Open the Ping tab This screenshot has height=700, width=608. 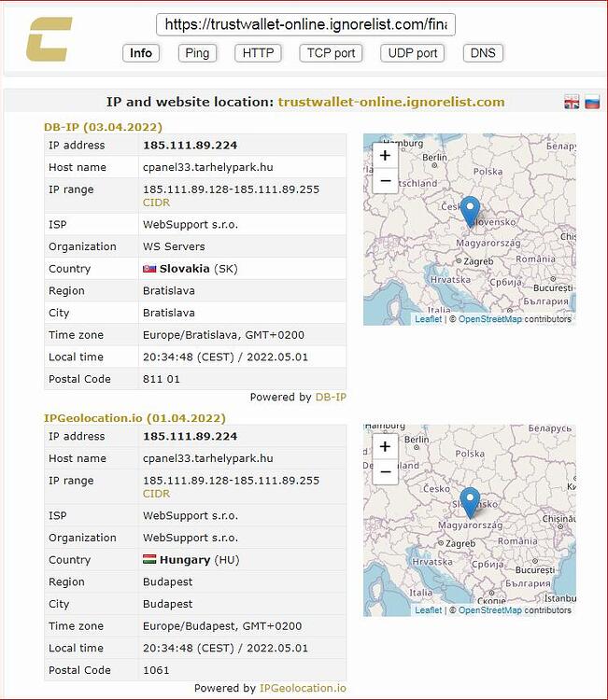pyautogui.click(x=197, y=53)
